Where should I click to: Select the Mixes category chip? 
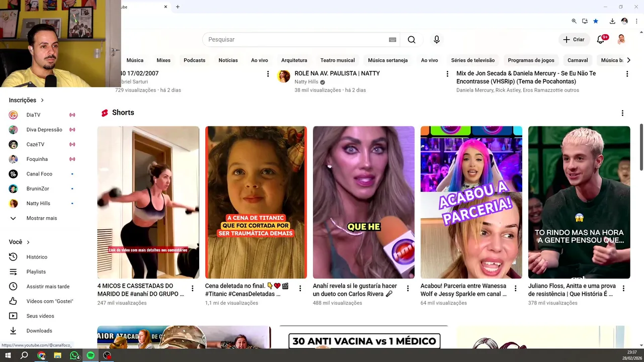(x=164, y=60)
